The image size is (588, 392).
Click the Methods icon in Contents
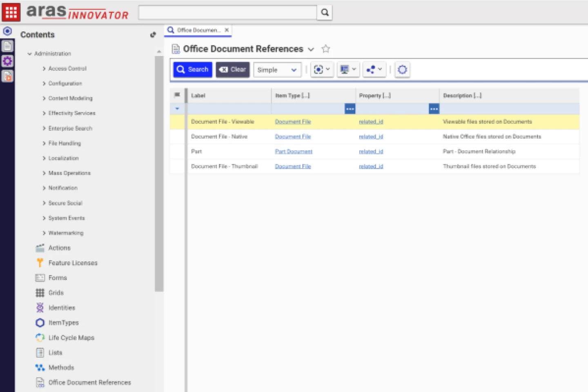40,367
